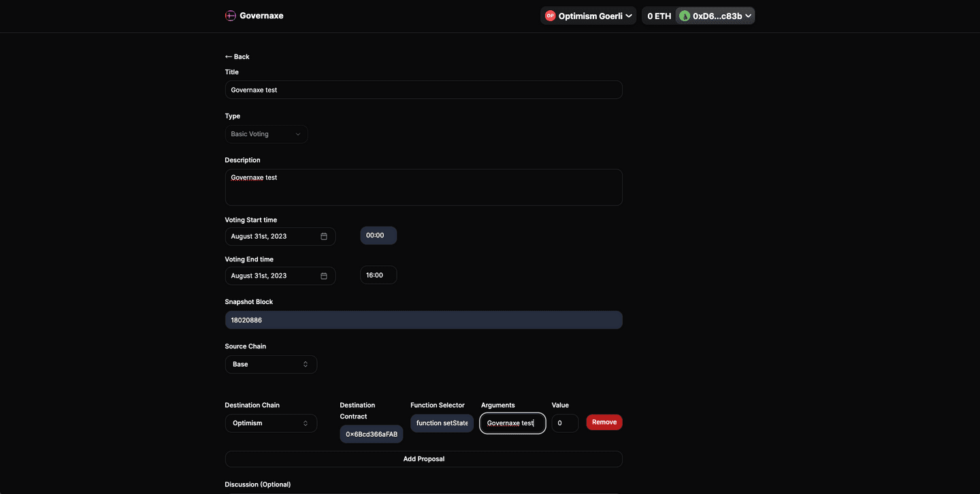Click inside the Description text area
The image size is (980, 494).
coord(423,187)
